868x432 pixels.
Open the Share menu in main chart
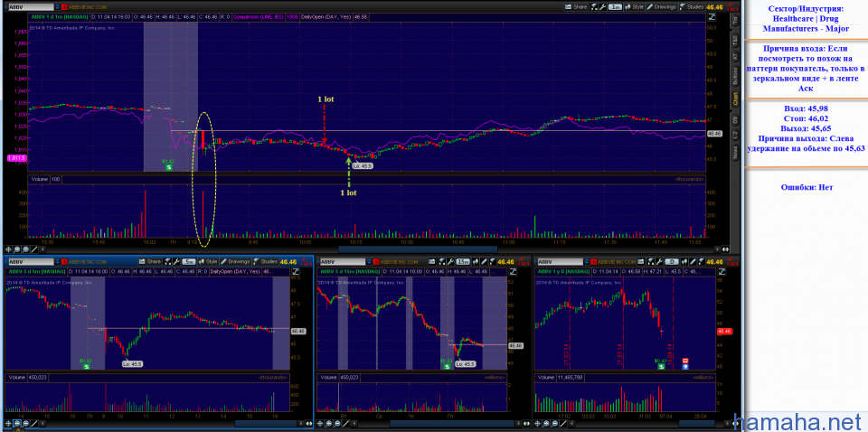click(x=576, y=7)
